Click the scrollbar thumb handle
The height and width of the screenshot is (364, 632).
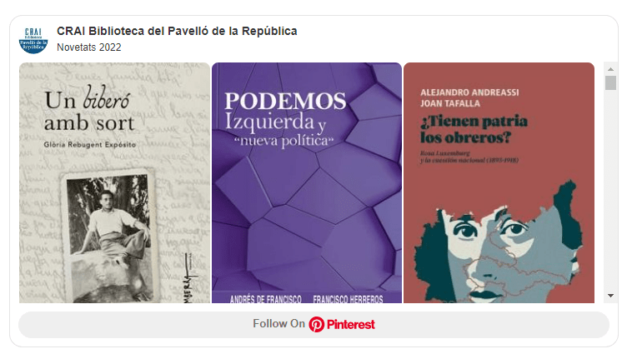click(610, 83)
